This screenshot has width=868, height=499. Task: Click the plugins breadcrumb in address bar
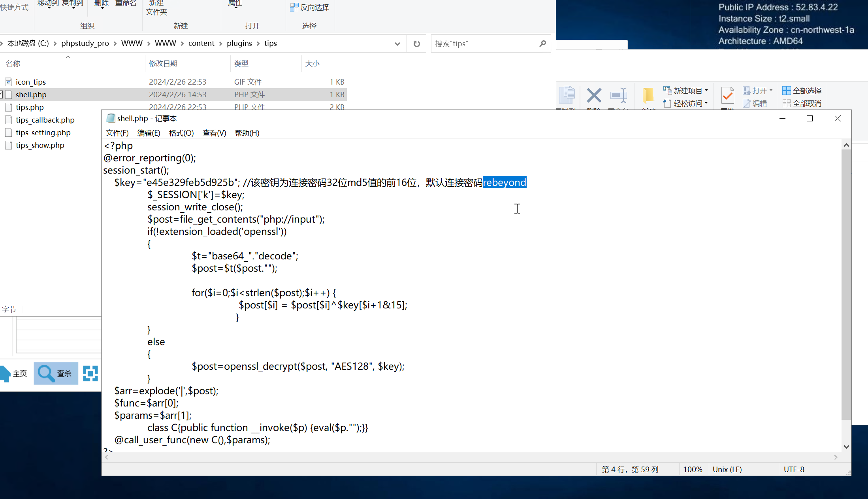click(x=239, y=43)
